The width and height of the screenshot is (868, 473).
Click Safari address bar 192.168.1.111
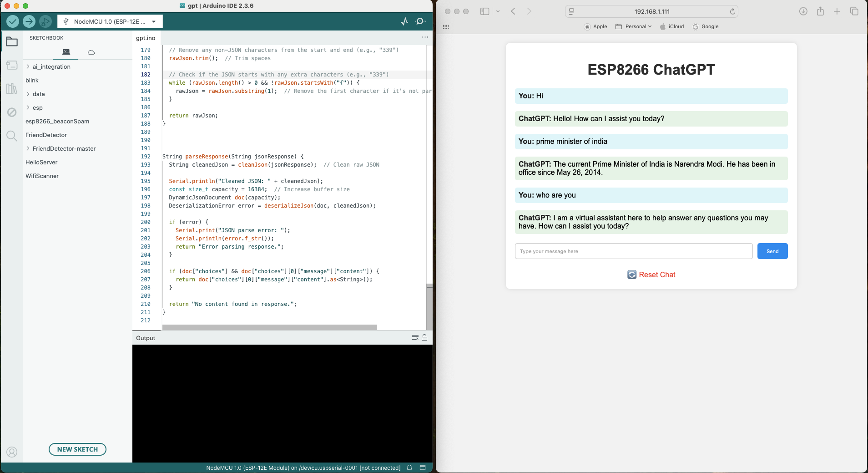coord(652,11)
